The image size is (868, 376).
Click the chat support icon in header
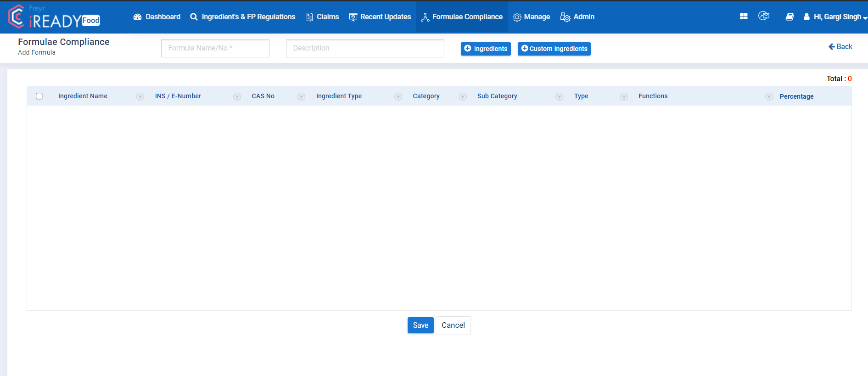764,16
